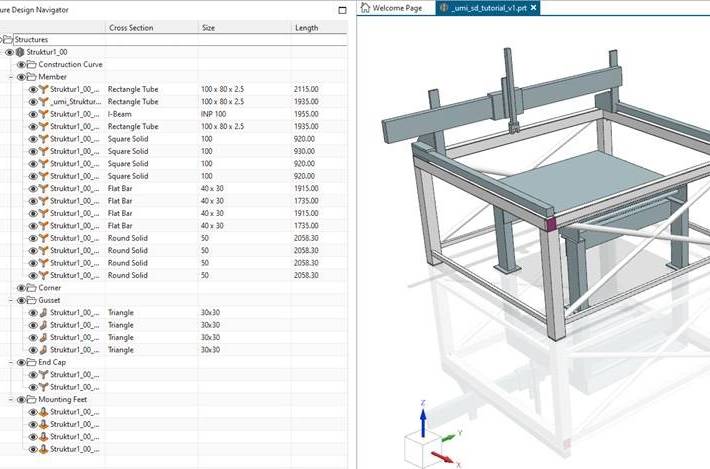Image resolution: width=710 pixels, height=469 pixels.
Task: Click the Length column header
Action: click(308, 27)
